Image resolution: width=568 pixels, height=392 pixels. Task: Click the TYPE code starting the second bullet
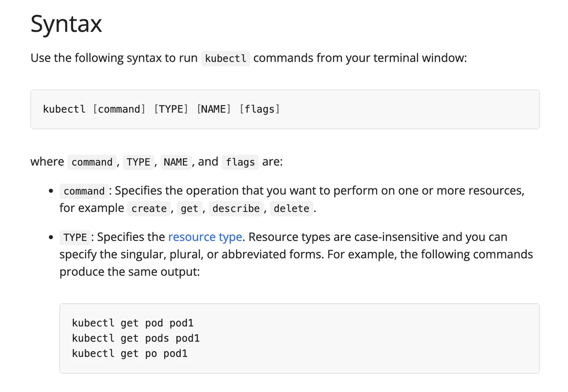[x=75, y=238]
